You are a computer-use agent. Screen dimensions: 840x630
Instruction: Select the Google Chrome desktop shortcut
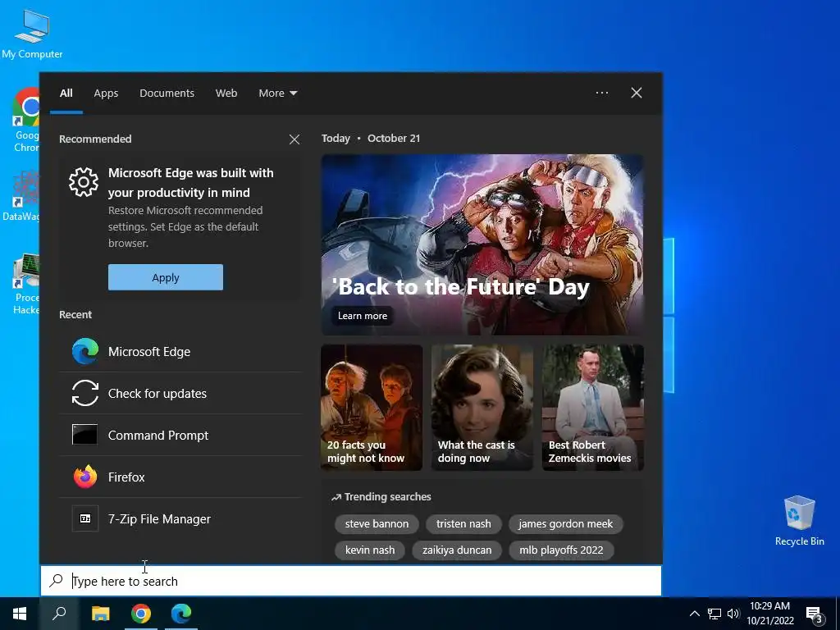[26, 120]
